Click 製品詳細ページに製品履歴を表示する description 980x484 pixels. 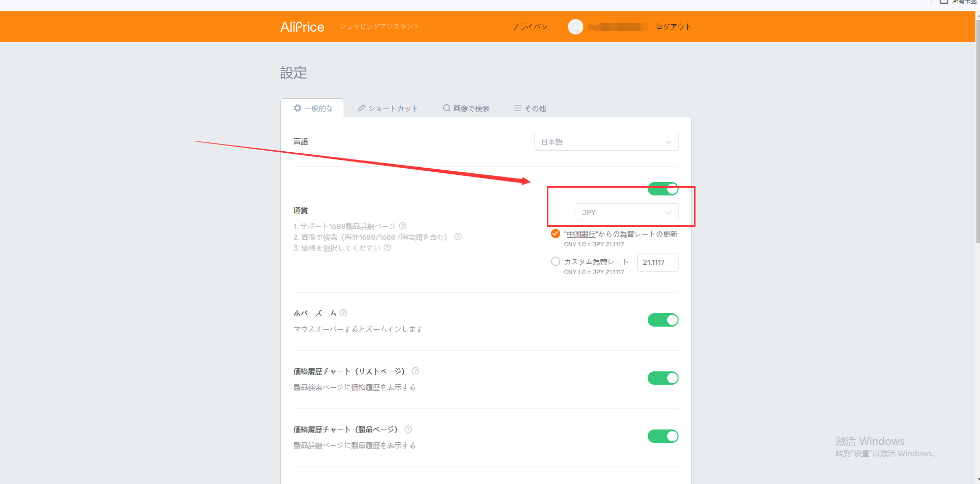pos(354,445)
